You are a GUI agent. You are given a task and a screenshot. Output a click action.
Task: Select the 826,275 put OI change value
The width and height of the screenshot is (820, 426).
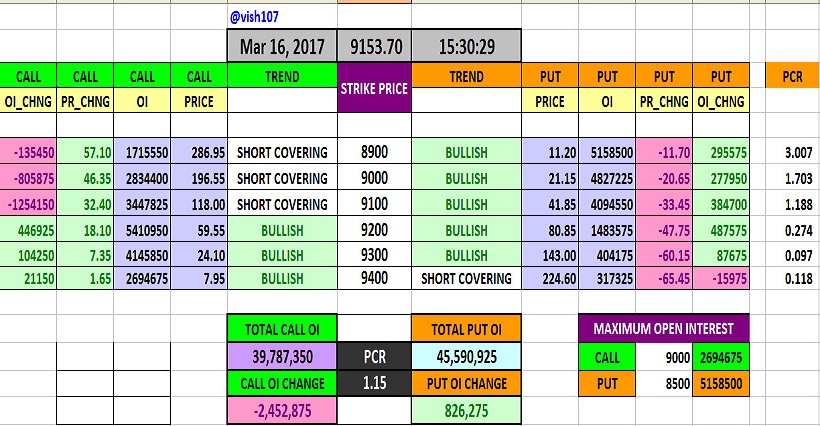point(465,410)
